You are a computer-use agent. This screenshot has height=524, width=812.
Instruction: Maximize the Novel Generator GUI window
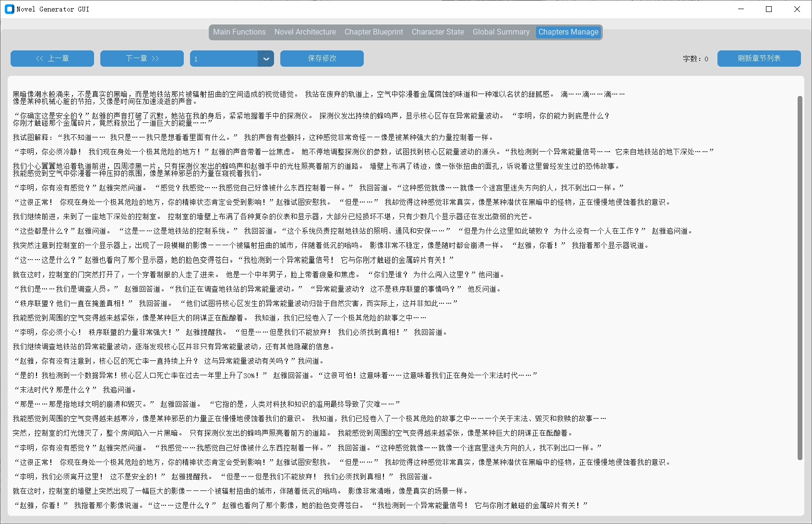[769, 9]
